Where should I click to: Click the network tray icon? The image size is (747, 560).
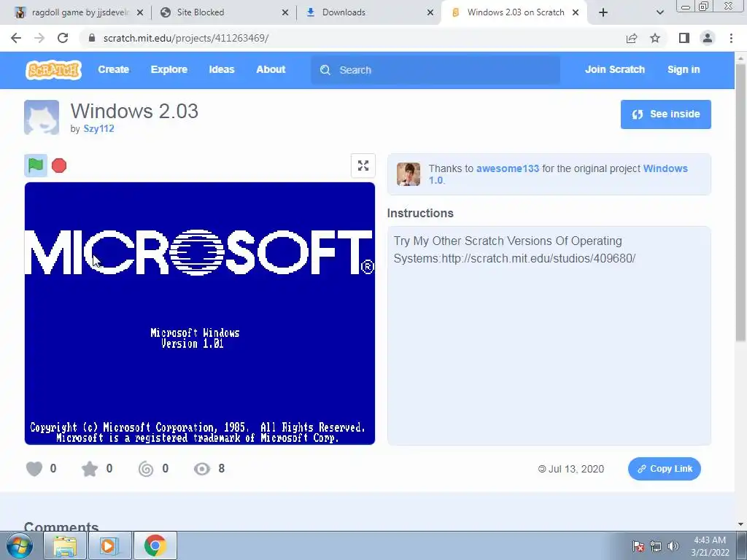coord(656,546)
